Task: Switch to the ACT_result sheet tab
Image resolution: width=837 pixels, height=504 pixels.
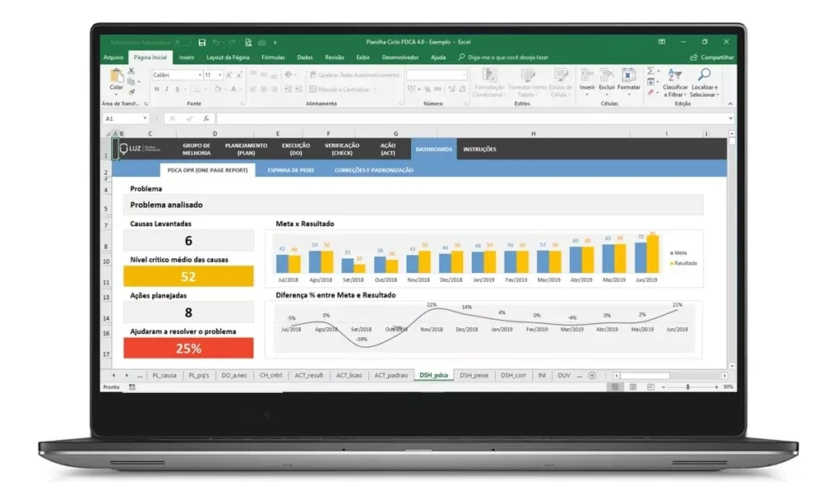Action: coord(308,376)
